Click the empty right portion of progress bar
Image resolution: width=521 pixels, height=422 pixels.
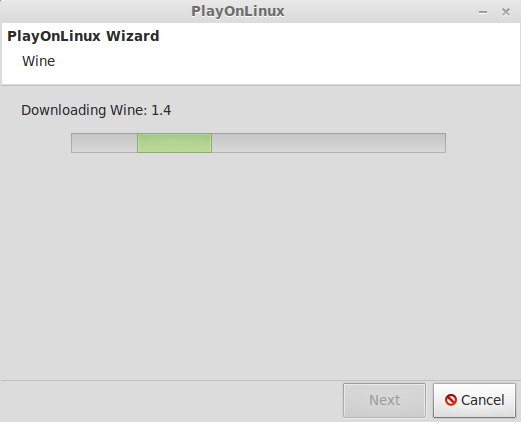point(329,143)
